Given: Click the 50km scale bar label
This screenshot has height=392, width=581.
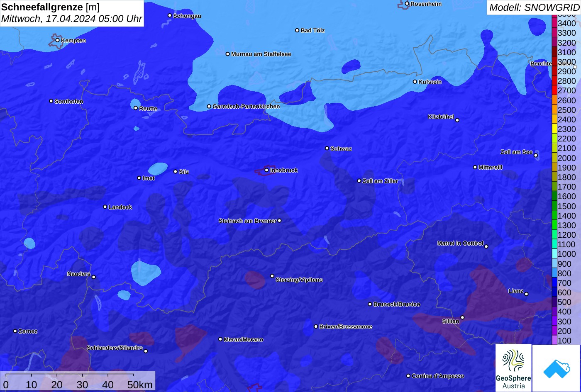Looking at the screenshot, I should point(140,385).
